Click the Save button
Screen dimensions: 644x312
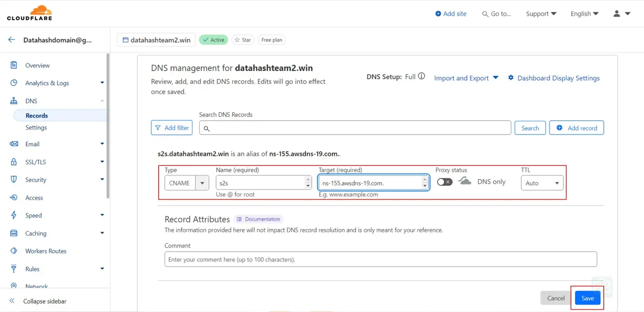[x=588, y=298]
